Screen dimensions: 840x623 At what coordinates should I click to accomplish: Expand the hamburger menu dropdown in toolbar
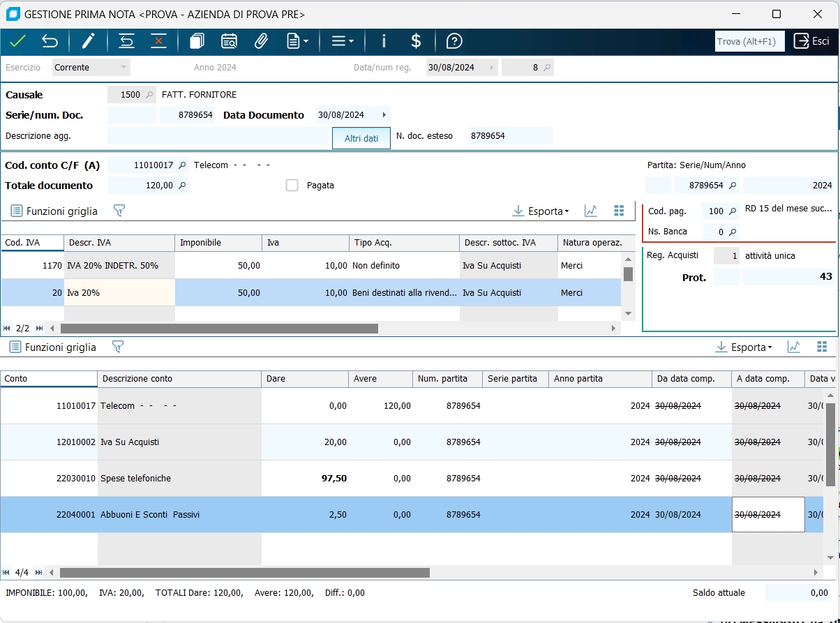click(343, 41)
